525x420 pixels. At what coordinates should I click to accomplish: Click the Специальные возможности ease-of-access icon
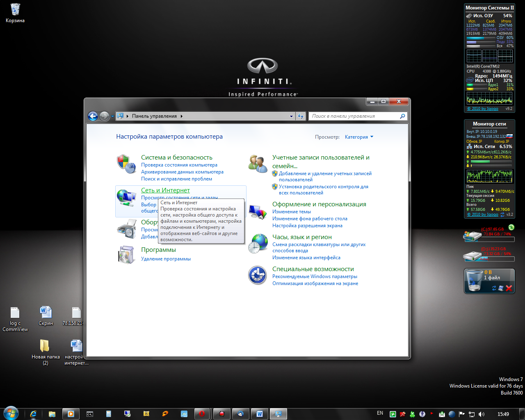point(258,275)
